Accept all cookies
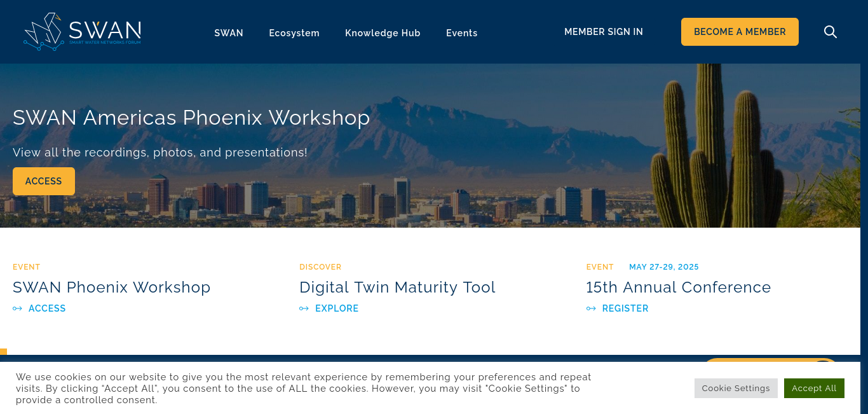The image size is (868, 414). (x=814, y=388)
